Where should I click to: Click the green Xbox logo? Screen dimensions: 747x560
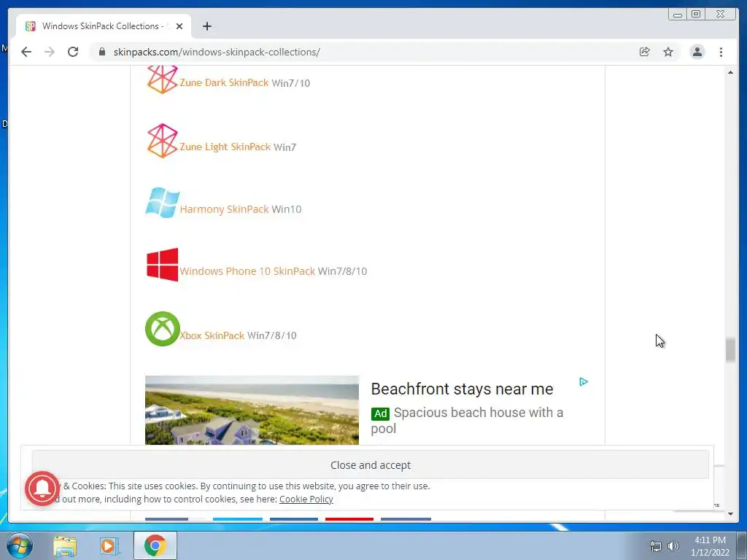tap(163, 329)
